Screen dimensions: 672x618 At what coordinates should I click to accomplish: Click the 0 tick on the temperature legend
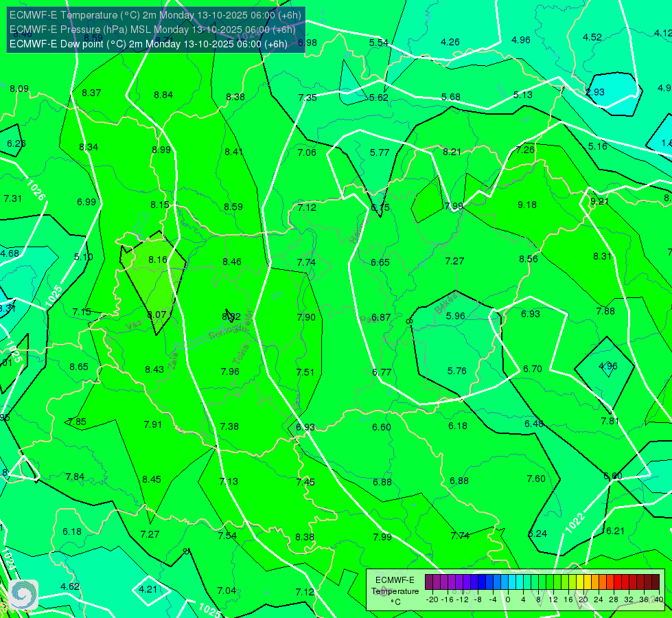click(508, 599)
